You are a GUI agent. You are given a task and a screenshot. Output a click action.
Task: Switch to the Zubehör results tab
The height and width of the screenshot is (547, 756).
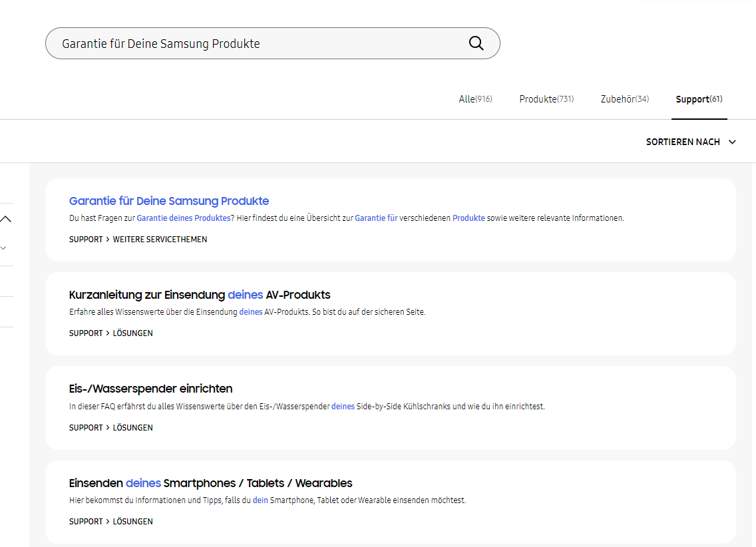click(x=625, y=99)
